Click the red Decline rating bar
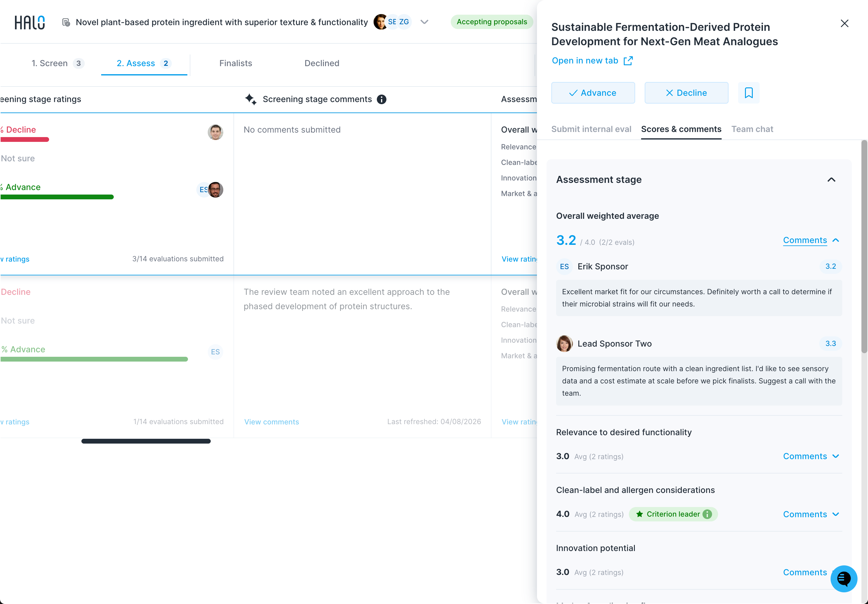 25,140
